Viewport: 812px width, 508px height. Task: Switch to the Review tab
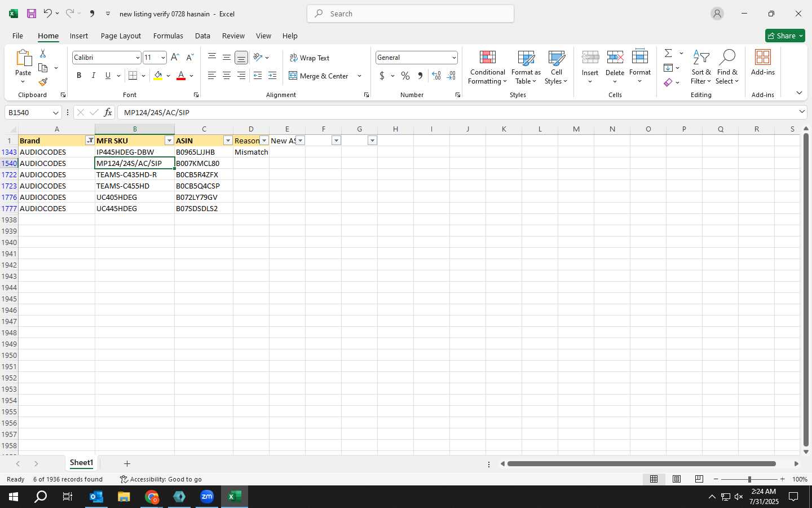[x=233, y=36]
